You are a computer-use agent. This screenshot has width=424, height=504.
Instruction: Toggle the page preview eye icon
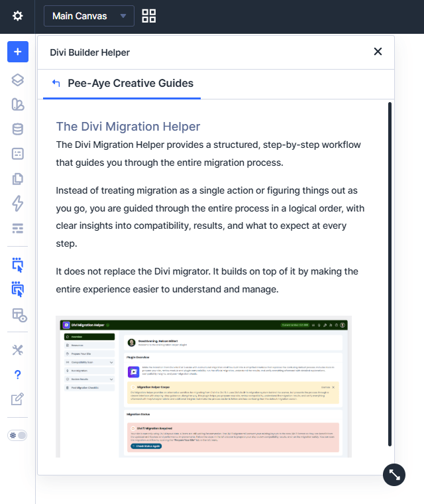pos(18,315)
